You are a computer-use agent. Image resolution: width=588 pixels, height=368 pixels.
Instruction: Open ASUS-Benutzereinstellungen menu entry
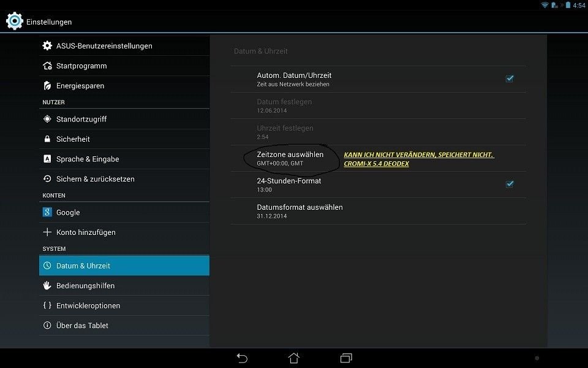[x=124, y=46]
